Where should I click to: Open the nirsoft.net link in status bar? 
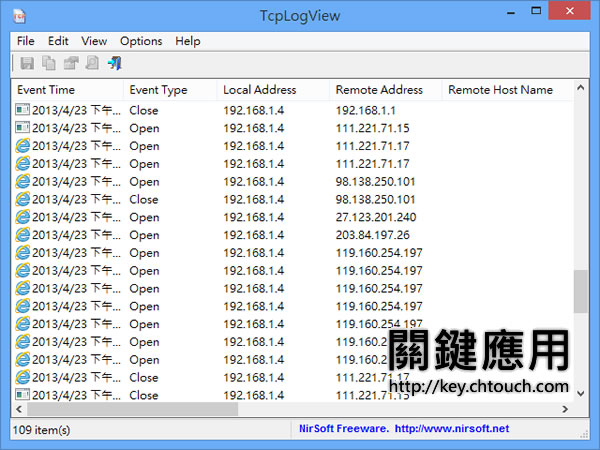tap(452, 429)
